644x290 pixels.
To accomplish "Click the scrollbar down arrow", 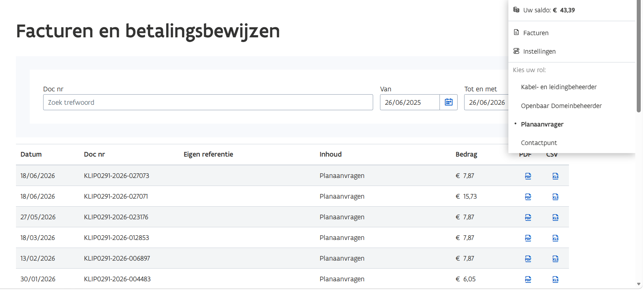I will click(x=639, y=284).
